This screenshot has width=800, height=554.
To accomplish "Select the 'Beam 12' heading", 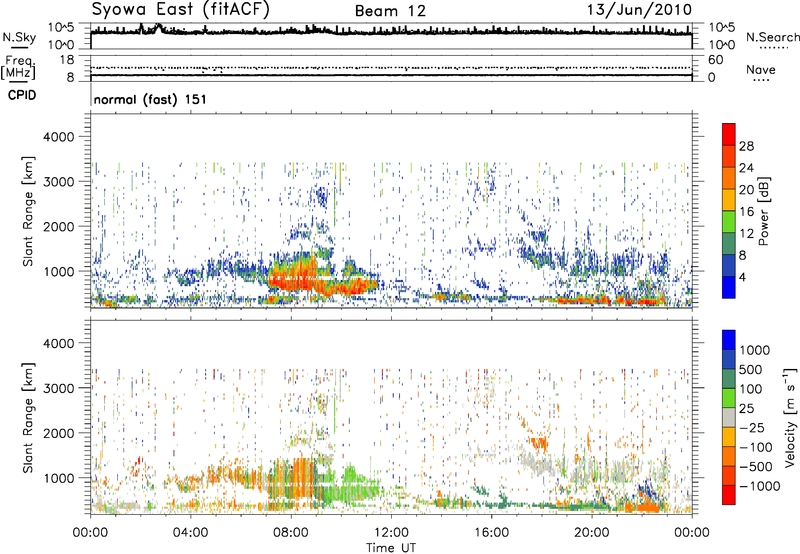I will (x=390, y=11).
